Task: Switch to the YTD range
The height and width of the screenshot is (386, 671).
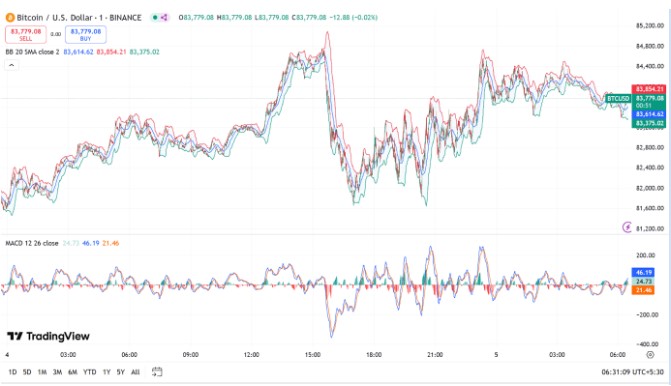Action: pyautogui.click(x=89, y=372)
